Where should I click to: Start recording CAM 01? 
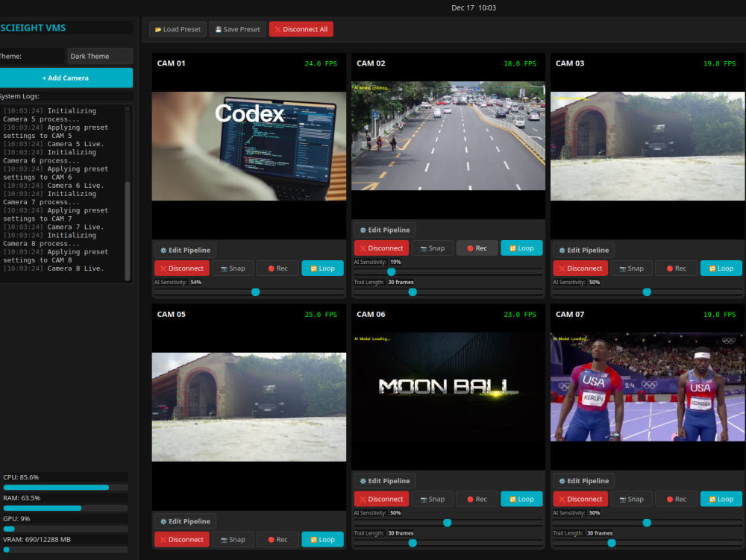tap(278, 268)
